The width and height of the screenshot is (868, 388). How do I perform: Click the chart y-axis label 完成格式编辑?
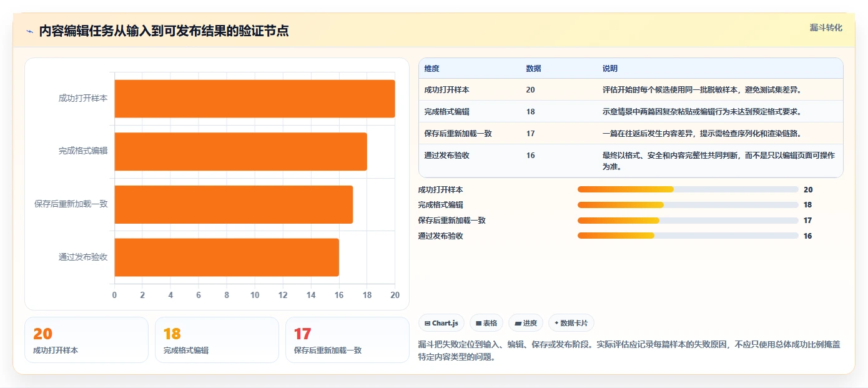83,151
